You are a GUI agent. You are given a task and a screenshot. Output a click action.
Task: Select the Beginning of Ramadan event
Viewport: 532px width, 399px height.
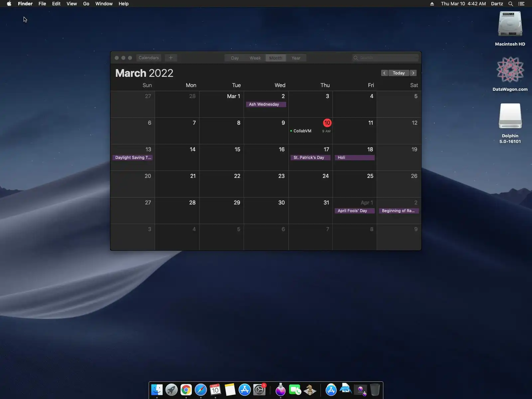pos(399,211)
